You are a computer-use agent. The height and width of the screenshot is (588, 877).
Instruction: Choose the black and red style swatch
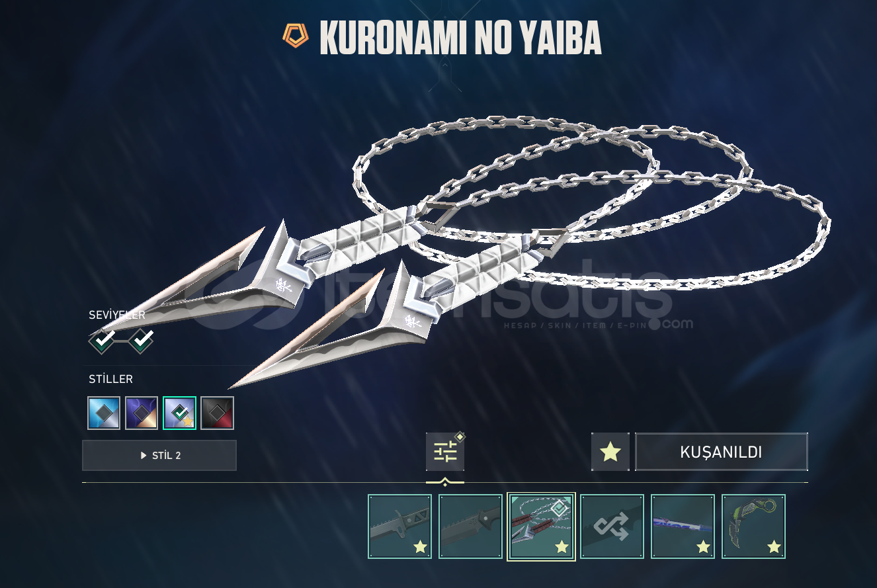point(218,413)
